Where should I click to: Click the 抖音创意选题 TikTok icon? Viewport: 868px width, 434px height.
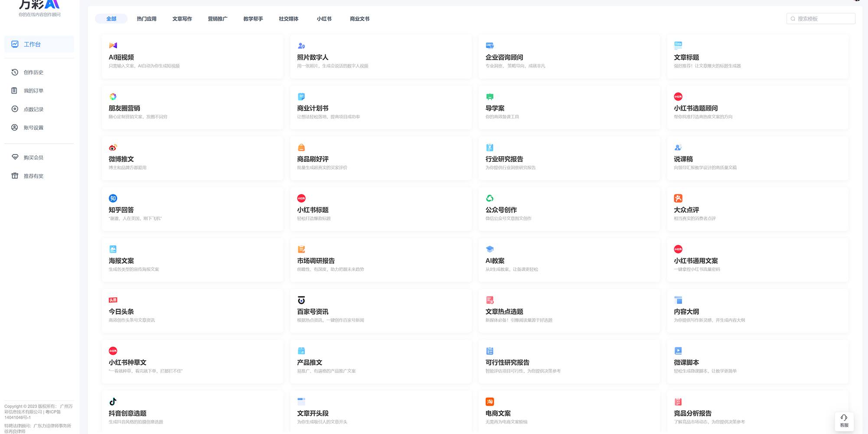coord(113,401)
